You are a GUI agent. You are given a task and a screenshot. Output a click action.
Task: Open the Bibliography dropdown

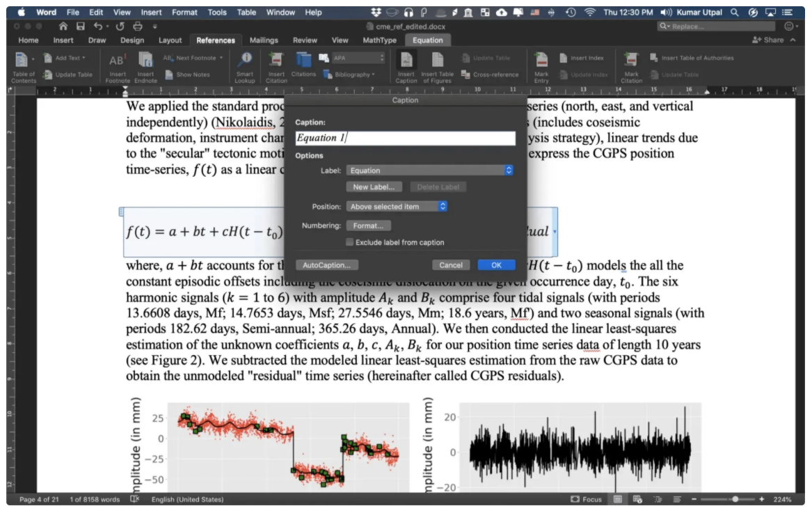click(349, 74)
